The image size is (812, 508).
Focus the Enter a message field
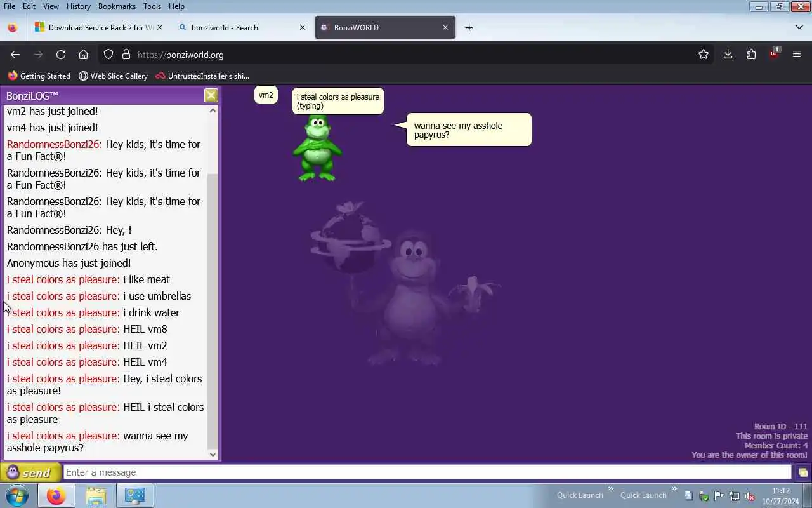click(x=428, y=472)
